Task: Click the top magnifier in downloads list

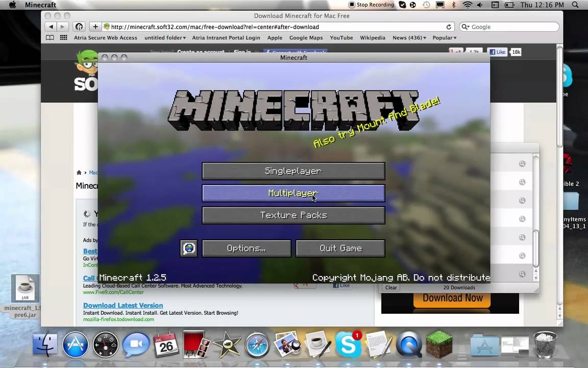Action: coord(522,164)
